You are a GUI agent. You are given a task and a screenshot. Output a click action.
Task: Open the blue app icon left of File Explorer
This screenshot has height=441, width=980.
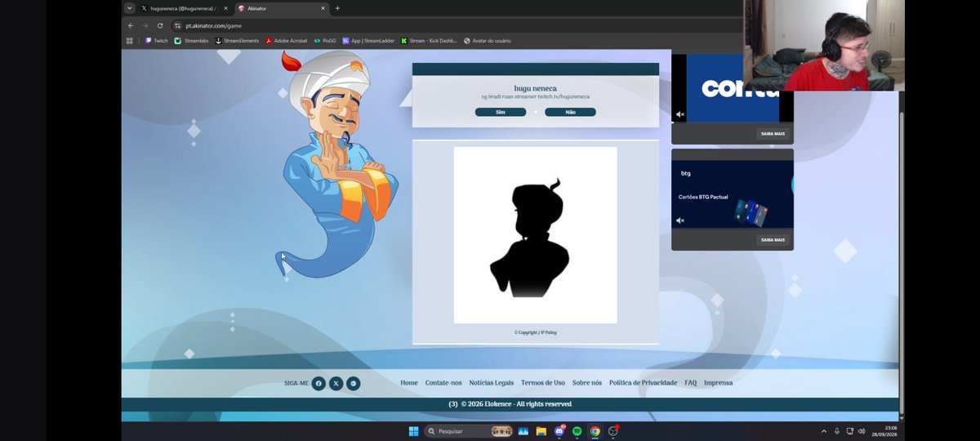523,431
